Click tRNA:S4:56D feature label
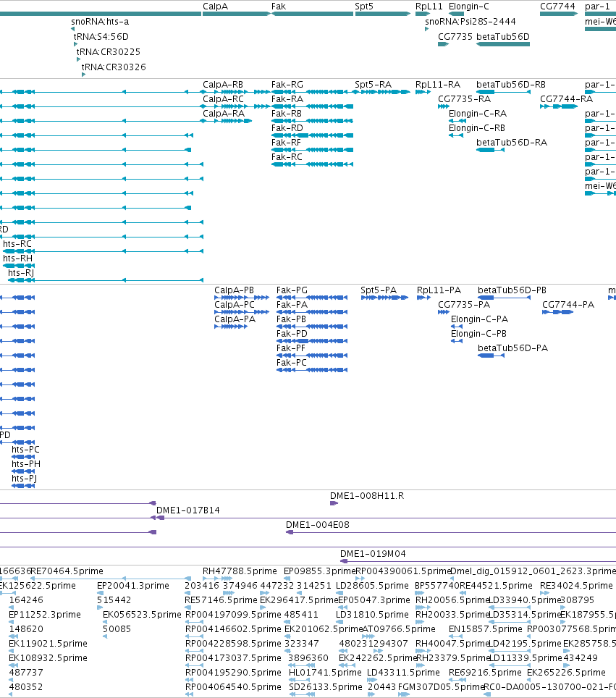 pyautogui.click(x=101, y=36)
